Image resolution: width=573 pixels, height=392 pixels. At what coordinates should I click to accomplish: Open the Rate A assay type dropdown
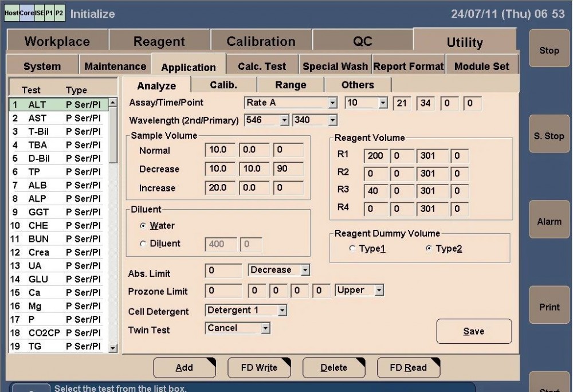[x=332, y=103]
